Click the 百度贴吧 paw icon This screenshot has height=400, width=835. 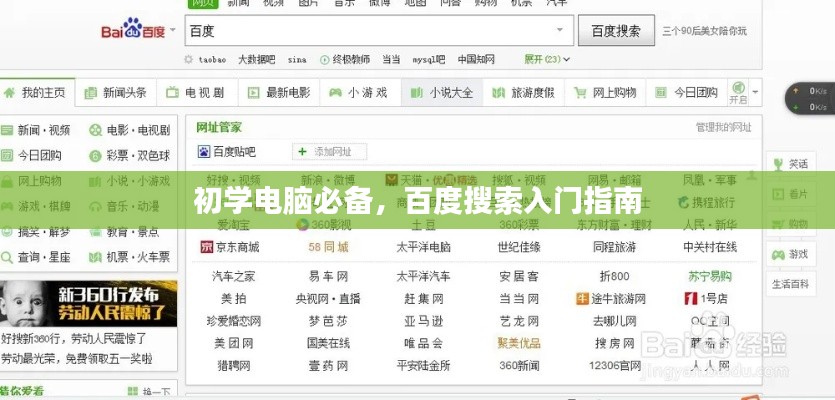click(204, 152)
